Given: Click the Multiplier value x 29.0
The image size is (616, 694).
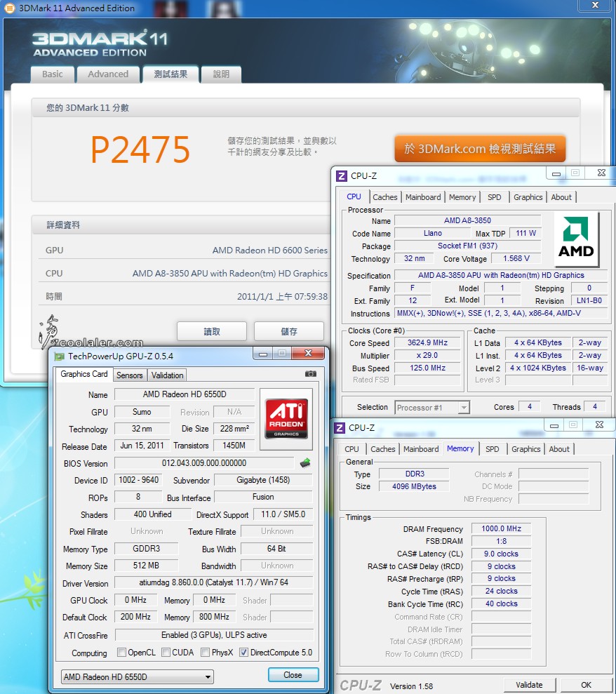Looking at the screenshot, I should coord(427,355).
